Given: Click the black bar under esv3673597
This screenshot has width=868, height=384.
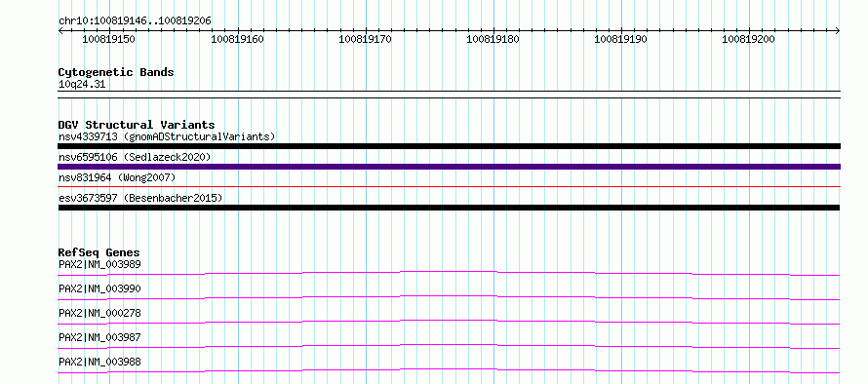Looking at the screenshot, I should point(449,208).
